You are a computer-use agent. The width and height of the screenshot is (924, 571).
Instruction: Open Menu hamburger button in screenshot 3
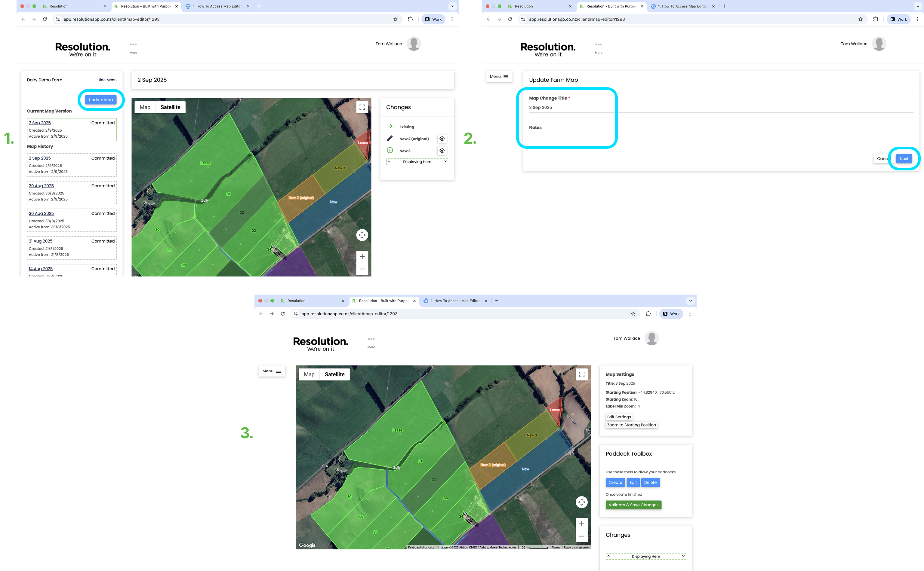[x=272, y=371]
